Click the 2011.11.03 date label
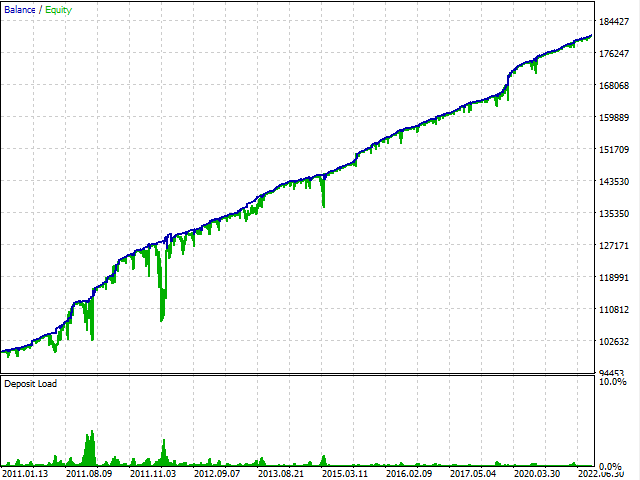 tap(153, 473)
